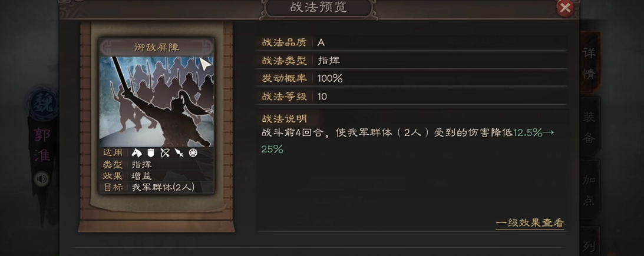
Task: Switch to the 详情 side tab
Action: [589, 64]
